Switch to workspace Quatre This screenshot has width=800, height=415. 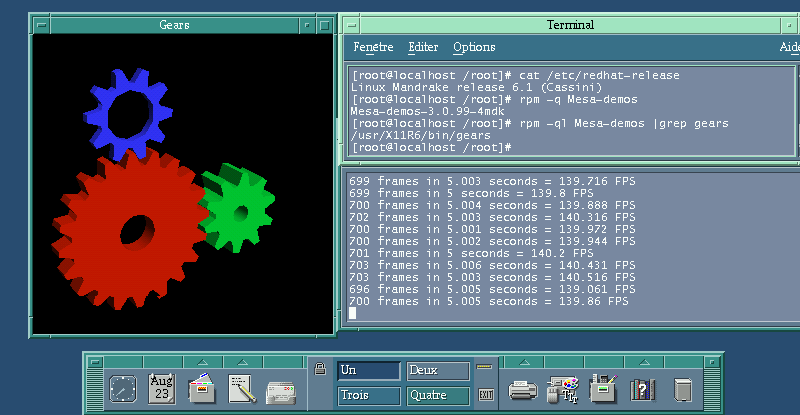coord(438,396)
